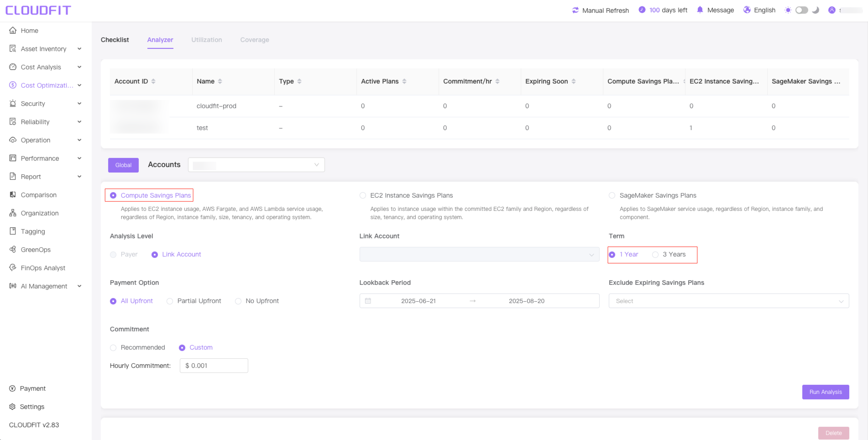Choose Partial Upfront payment option
Image resolution: width=868 pixels, height=440 pixels.
click(x=170, y=301)
